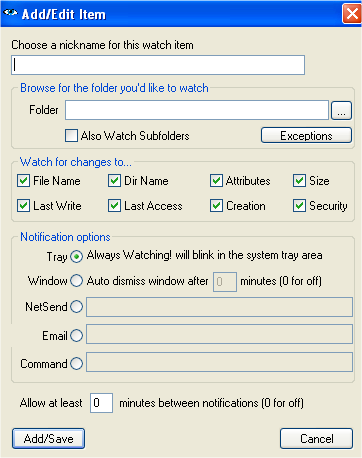The height and width of the screenshot is (458, 362).
Task: Toggle the Security checkbox
Action: [299, 206]
